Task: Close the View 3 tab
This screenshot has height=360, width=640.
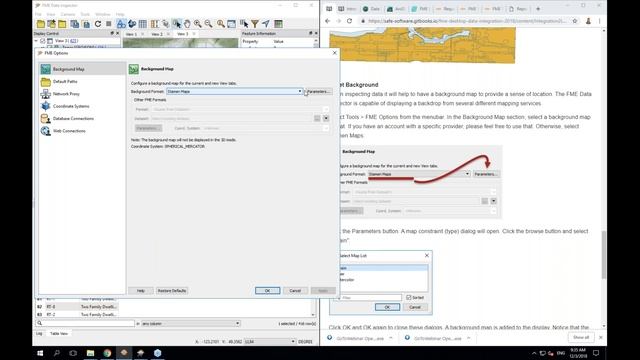Action: [194, 34]
